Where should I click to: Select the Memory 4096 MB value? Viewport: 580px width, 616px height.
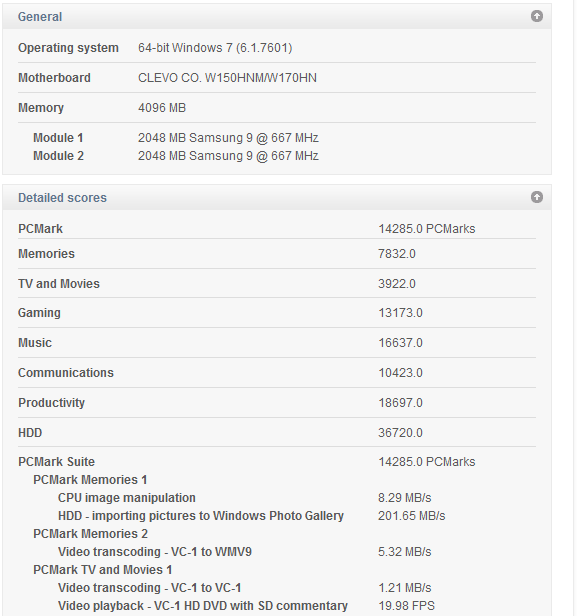(162, 108)
